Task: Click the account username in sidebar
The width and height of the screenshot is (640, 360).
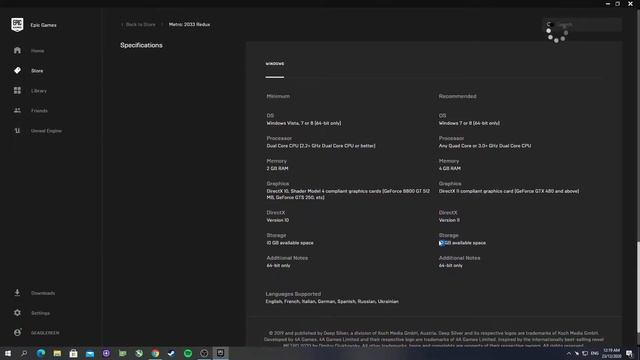Action: coord(45,333)
